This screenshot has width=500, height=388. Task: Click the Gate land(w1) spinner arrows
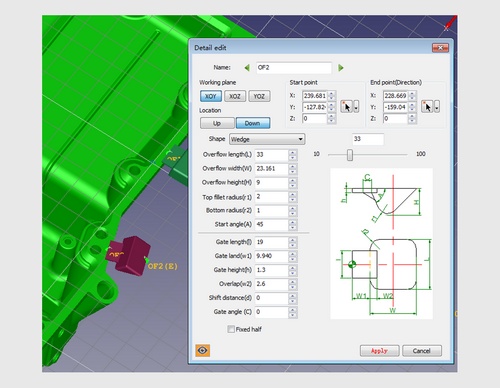point(293,256)
